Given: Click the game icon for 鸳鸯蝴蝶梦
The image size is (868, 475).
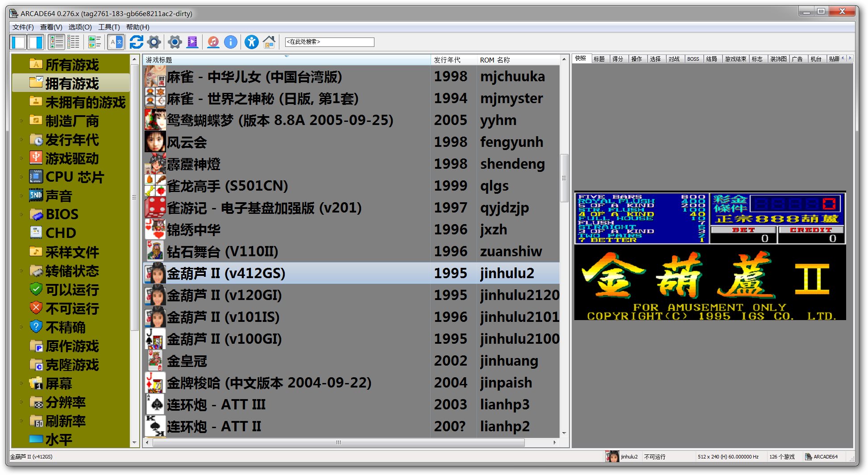Looking at the screenshot, I should [155, 120].
